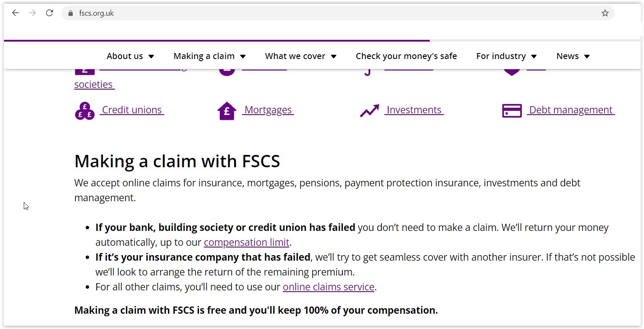Click the Credit unions coins icon
The image size is (644, 329).
click(x=84, y=111)
